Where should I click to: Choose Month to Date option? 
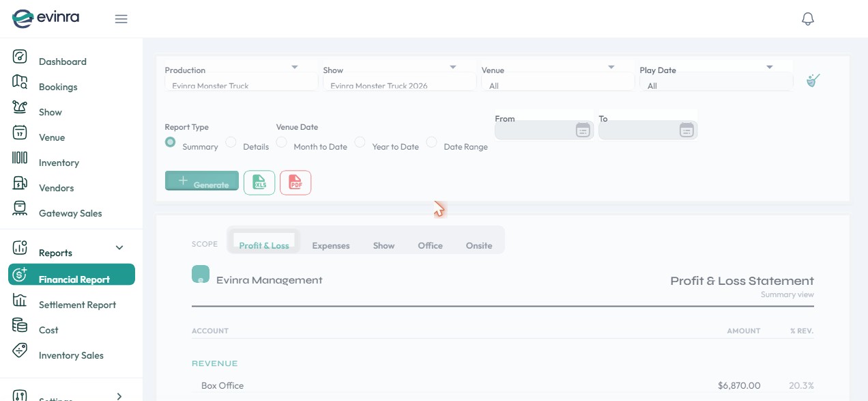[281, 142]
